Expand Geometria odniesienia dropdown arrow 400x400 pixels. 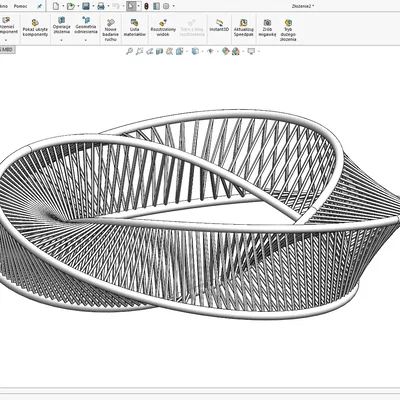[x=86, y=40]
